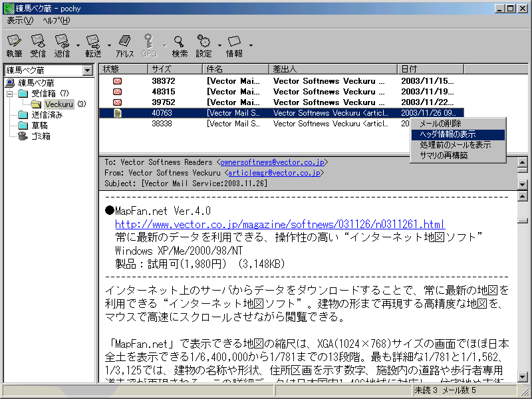Click the trash can icon beside ゴミ箱
The image size is (532, 399).
(23, 136)
